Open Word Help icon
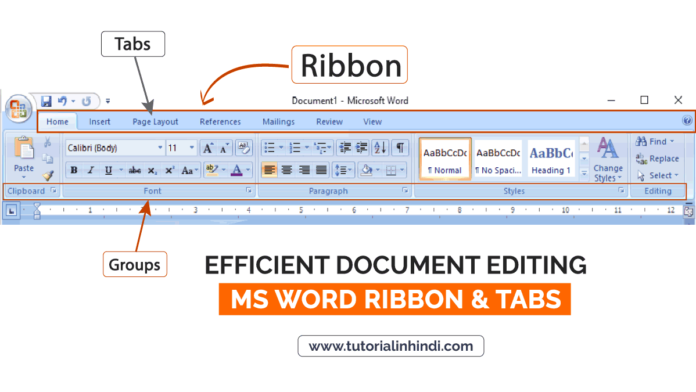This screenshot has width=696, height=392. [x=687, y=121]
